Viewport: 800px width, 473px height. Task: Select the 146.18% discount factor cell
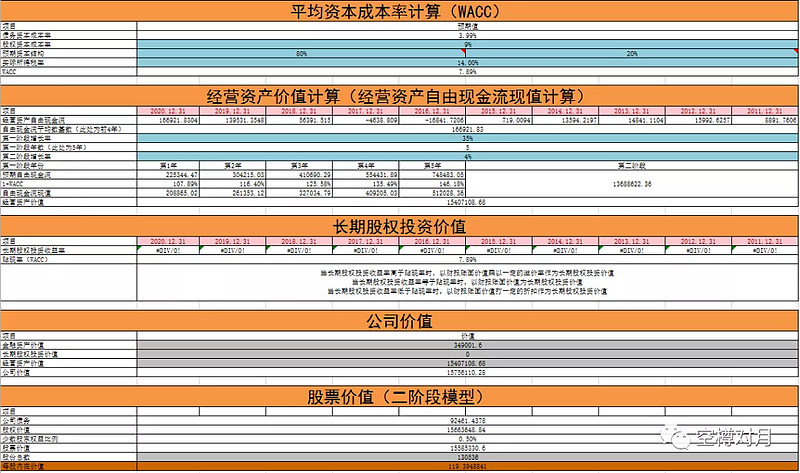click(x=432, y=184)
